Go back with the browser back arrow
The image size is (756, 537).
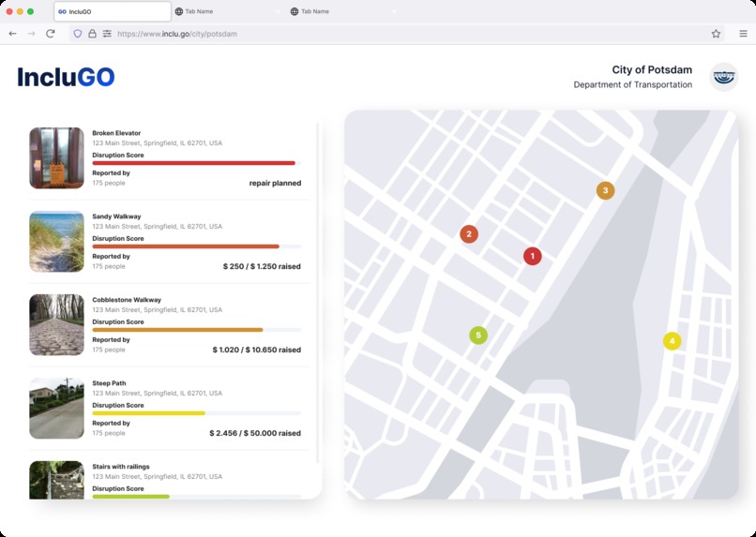pyautogui.click(x=12, y=34)
